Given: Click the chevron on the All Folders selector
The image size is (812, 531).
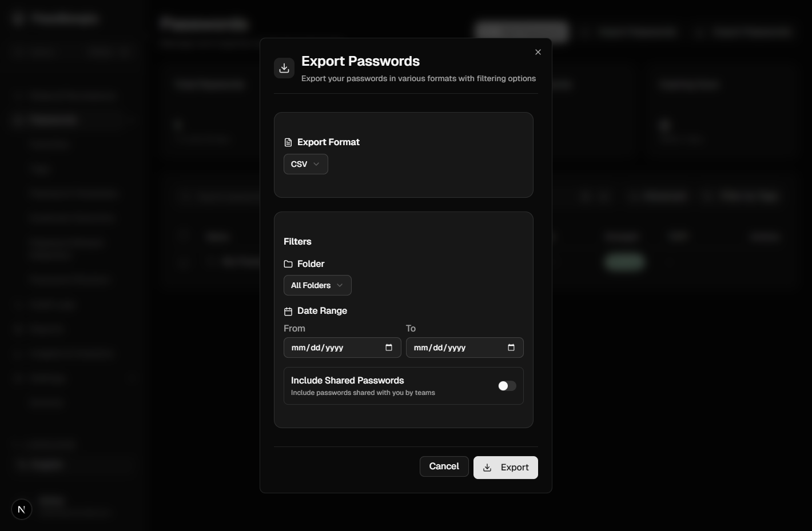Looking at the screenshot, I should [x=340, y=285].
